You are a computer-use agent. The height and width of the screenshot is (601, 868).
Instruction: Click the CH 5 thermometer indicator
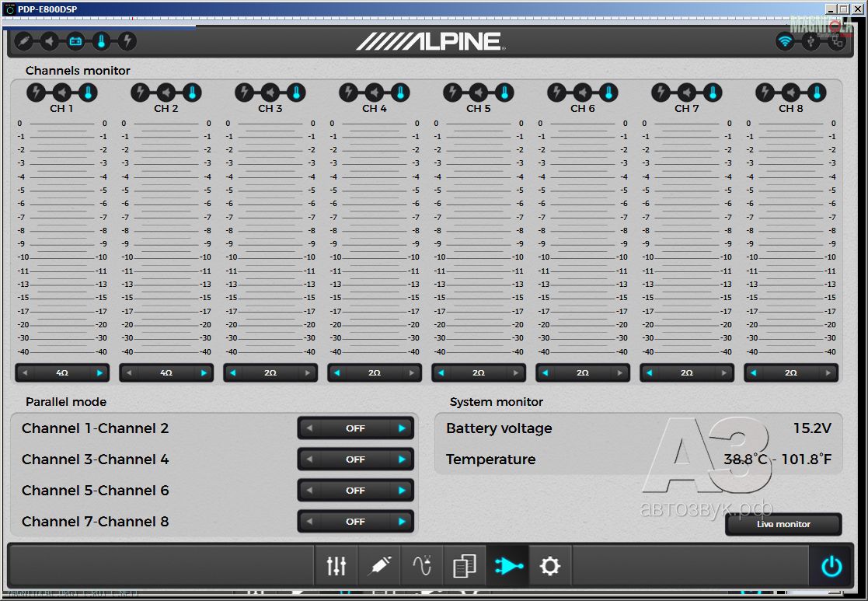tap(504, 93)
